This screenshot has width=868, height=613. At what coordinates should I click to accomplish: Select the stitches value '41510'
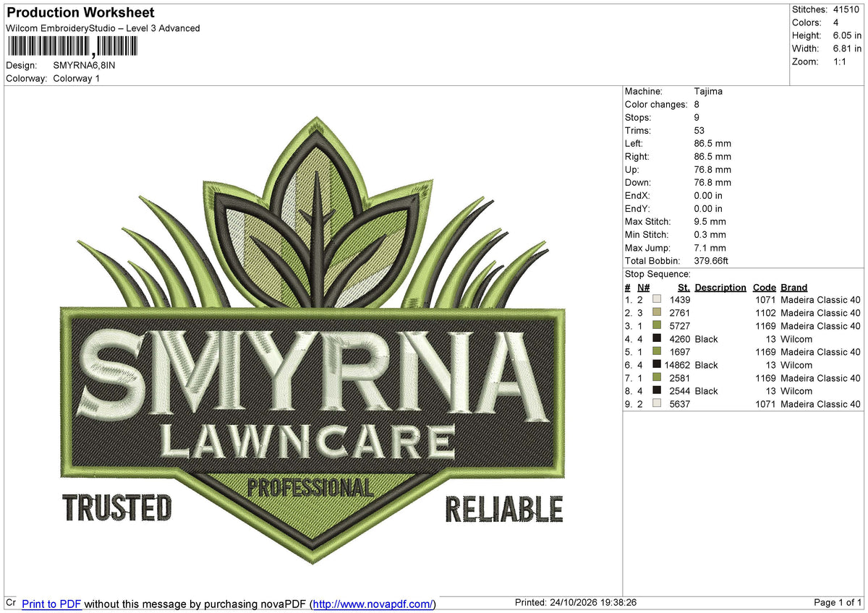847,9
